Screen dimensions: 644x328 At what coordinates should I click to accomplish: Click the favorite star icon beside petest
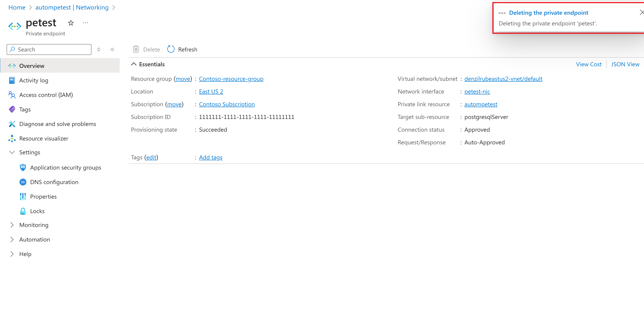click(71, 23)
